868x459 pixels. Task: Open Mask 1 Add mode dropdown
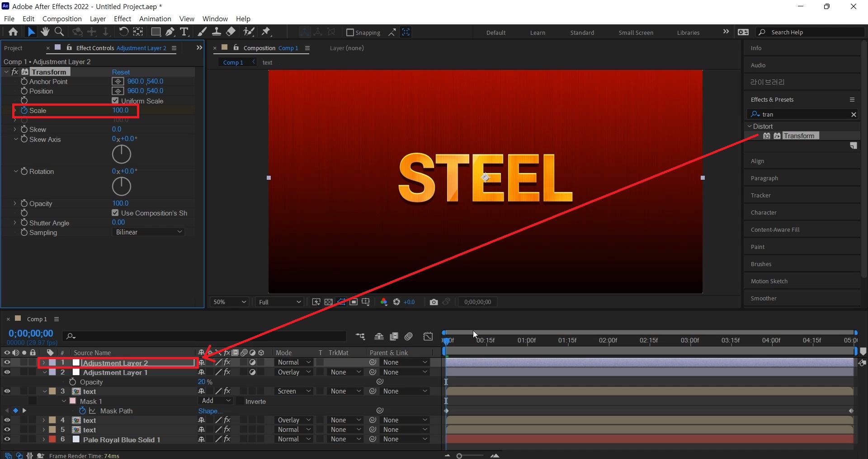tap(216, 401)
